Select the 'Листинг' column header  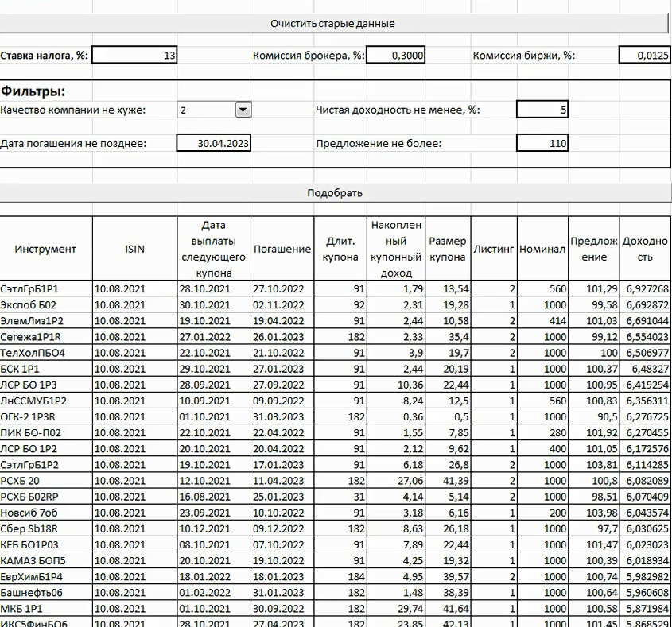tap(494, 249)
